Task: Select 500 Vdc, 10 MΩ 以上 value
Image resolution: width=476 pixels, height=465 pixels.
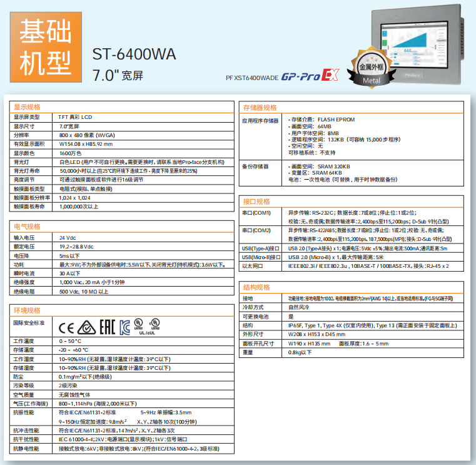Action: 84,292
